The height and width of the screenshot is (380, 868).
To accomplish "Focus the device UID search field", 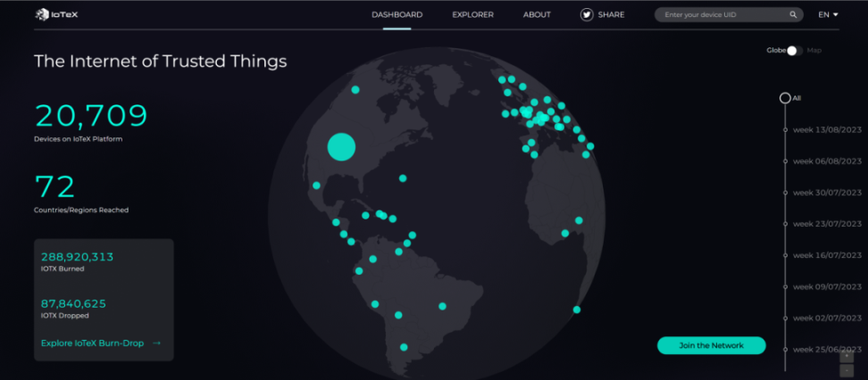I will pos(729,15).
